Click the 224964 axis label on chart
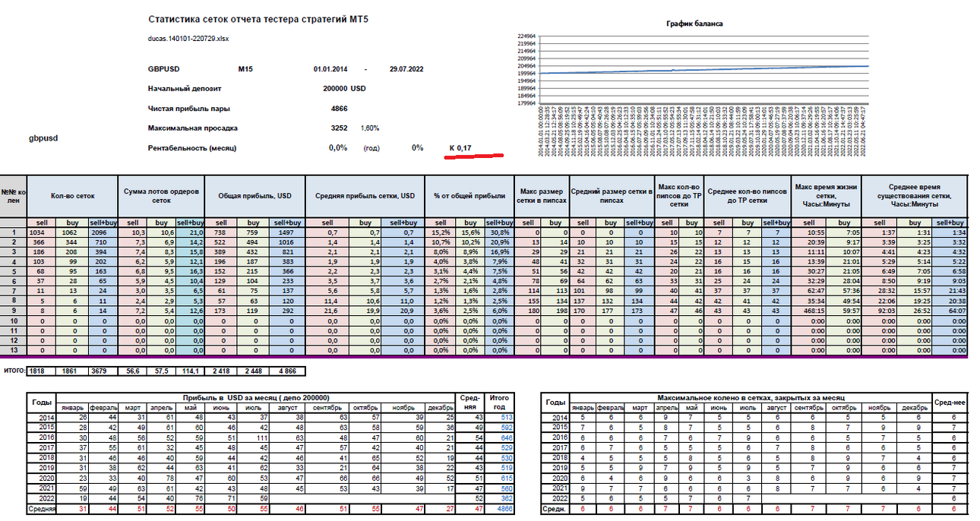The image size is (980, 521). click(x=526, y=36)
